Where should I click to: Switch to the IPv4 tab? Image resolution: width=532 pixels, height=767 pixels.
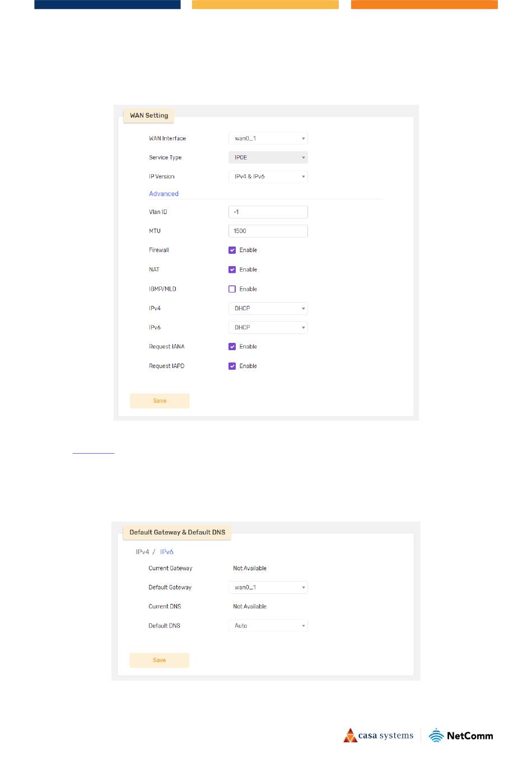[142, 552]
